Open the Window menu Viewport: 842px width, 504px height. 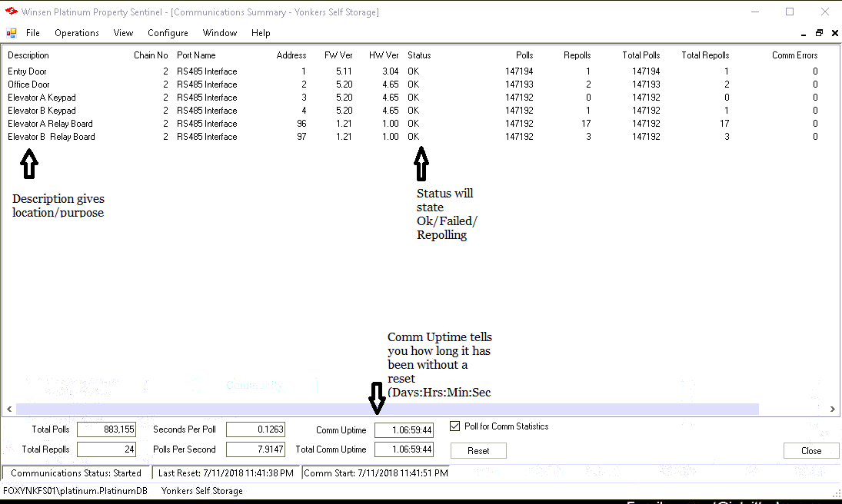(x=220, y=33)
